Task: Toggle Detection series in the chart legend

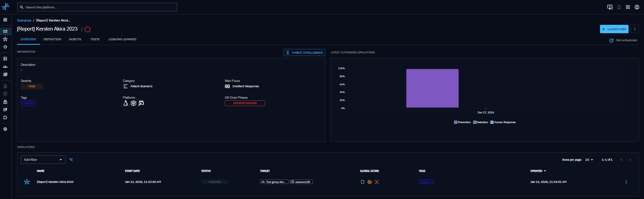Action: pos(480,122)
